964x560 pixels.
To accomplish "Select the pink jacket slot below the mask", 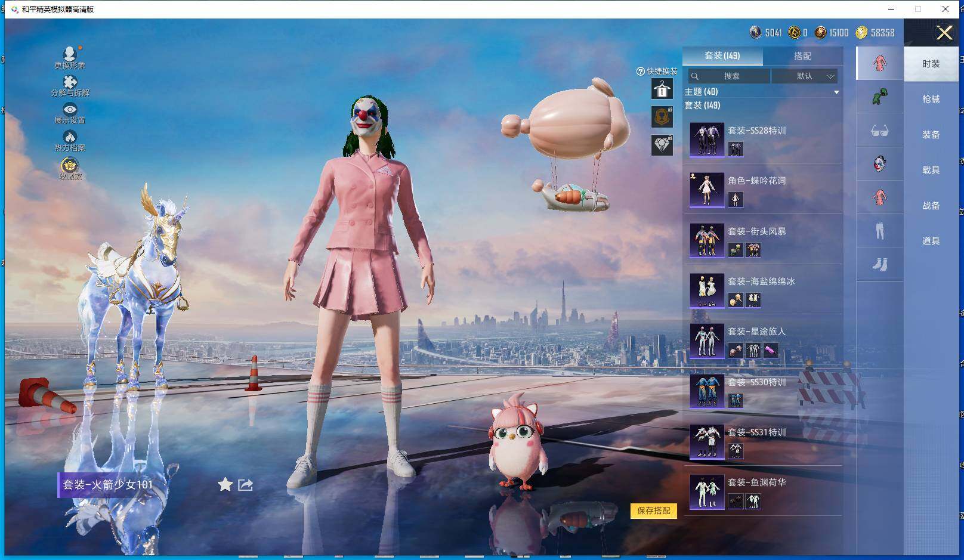I will click(x=880, y=197).
